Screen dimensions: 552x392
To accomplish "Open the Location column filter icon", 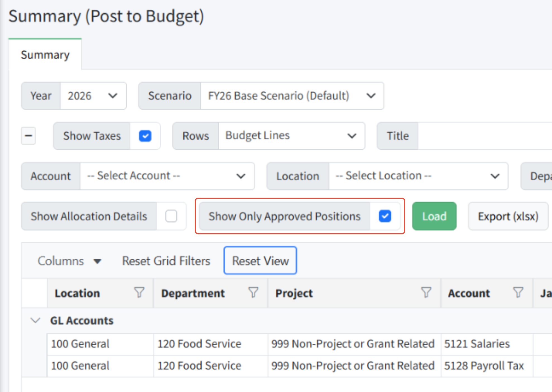I will coord(139,293).
